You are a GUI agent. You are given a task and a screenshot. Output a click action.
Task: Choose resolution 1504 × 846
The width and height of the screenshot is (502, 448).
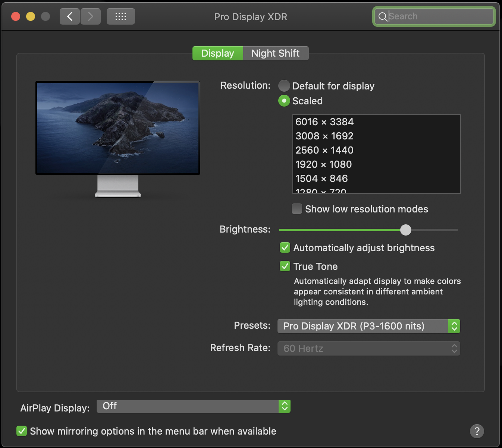(377, 179)
